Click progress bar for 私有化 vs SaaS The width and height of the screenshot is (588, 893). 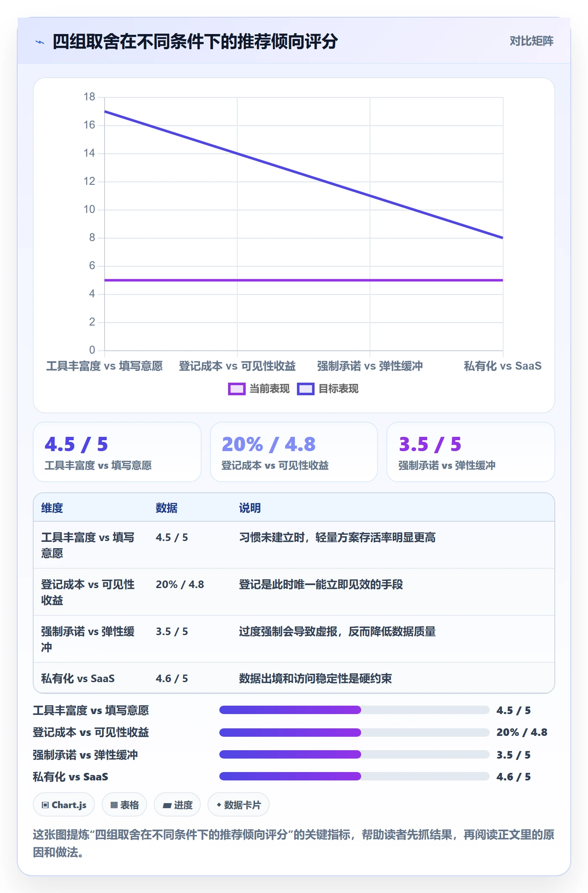point(354,777)
